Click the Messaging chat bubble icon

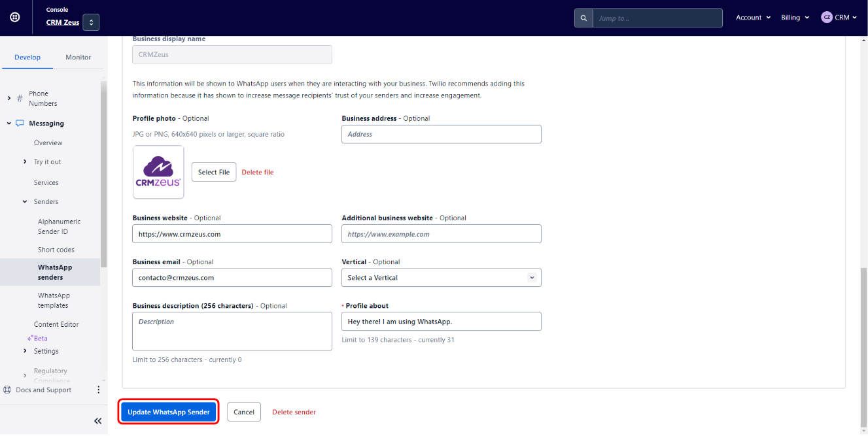(20, 124)
